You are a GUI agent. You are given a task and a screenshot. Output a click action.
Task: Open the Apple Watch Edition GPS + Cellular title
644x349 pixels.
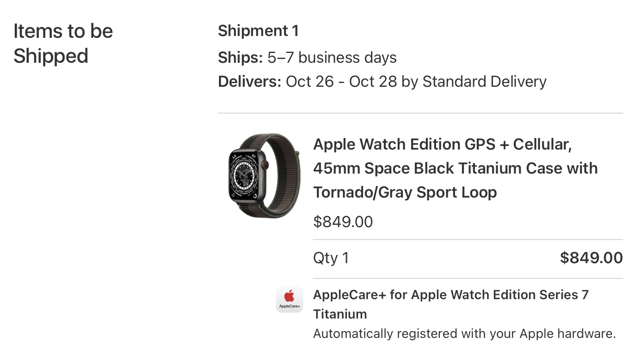pyautogui.click(x=442, y=144)
